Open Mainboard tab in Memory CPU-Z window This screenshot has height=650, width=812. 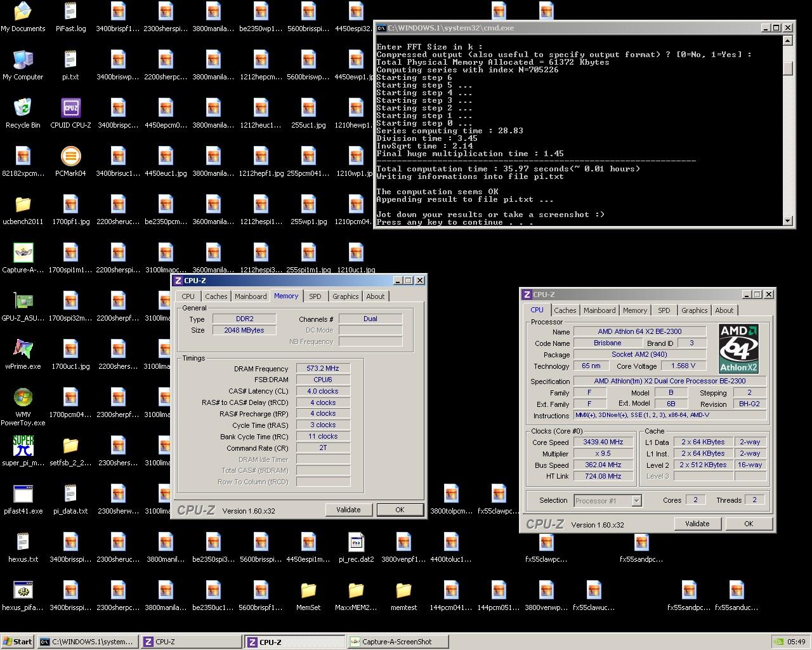[251, 296]
